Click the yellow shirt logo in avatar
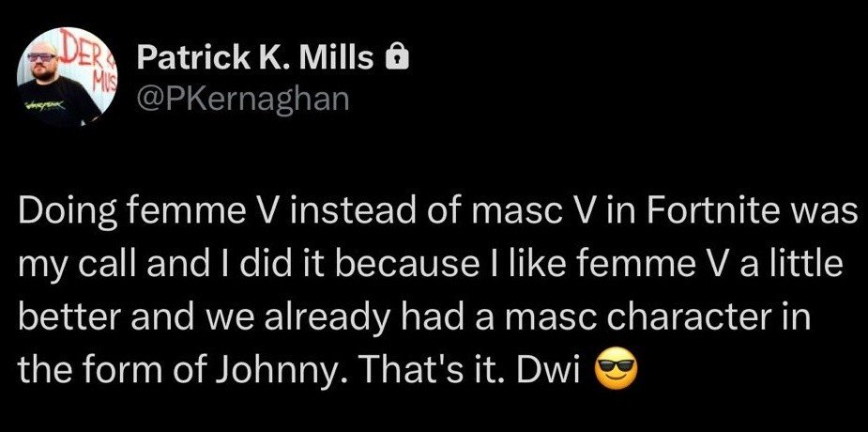Viewport: 868px width, 432px height. 47,103
